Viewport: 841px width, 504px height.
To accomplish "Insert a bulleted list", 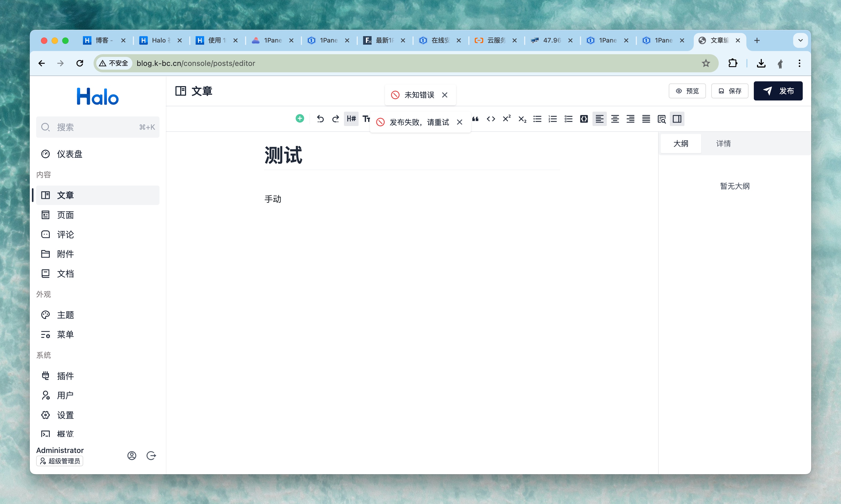I will tap(537, 119).
